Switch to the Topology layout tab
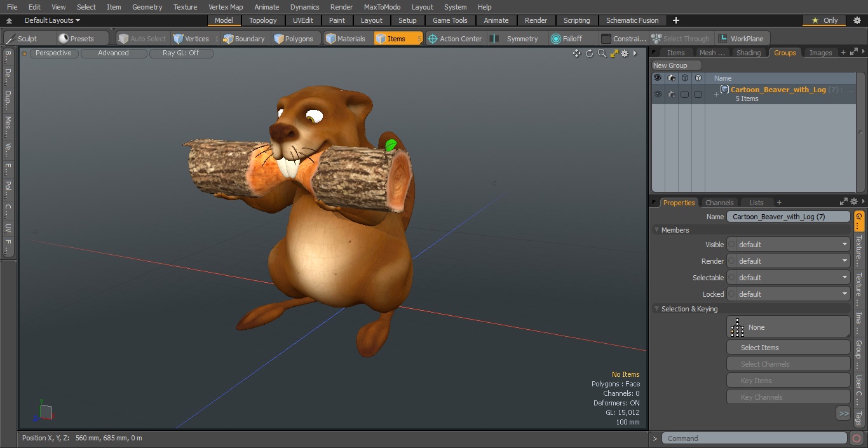Screen dimensions: 868x448 (263, 20)
